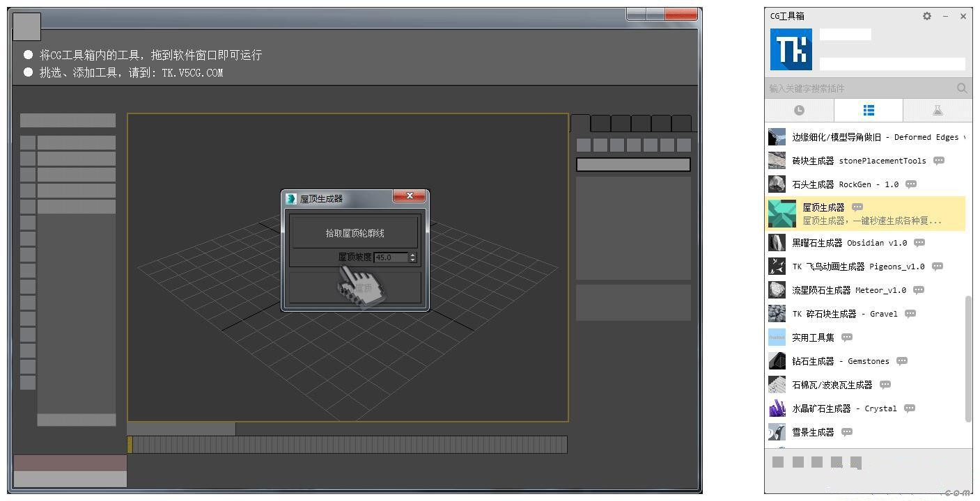Viewport: 980px width, 501px height.
Task: Decrease roof slope with the down spinner arrow
Action: pos(412,260)
